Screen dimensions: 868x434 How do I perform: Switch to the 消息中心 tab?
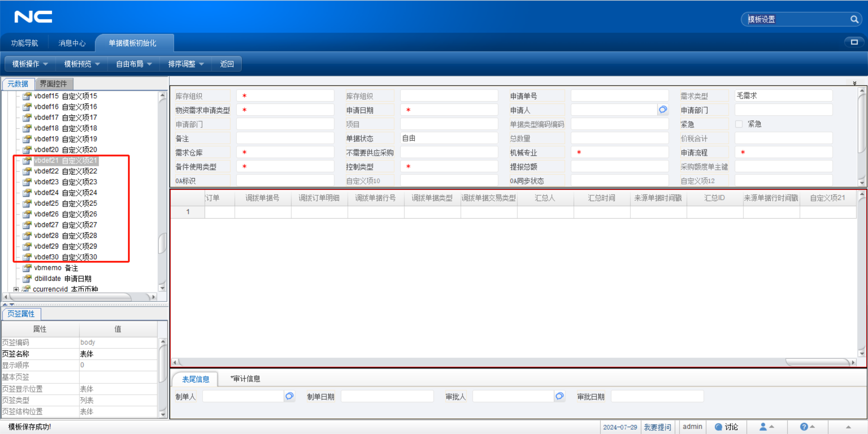pyautogui.click(x=72, y=43)
